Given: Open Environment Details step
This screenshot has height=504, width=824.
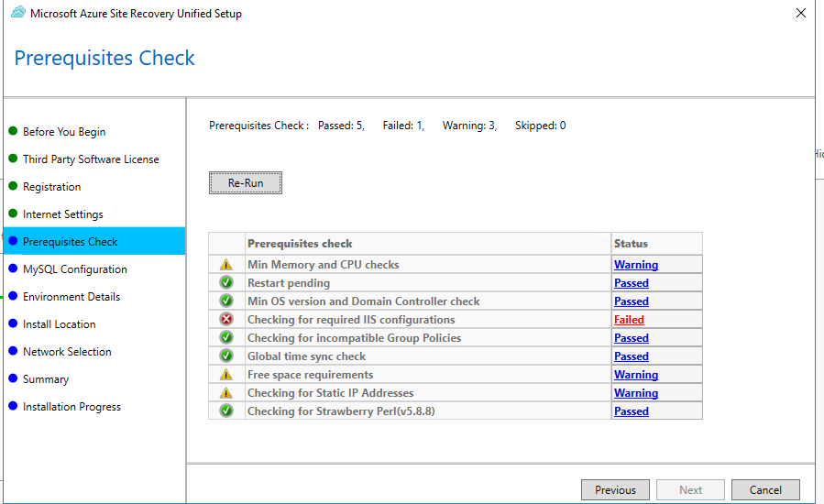Looking at the screenshot, I should (x=71, y=296).
